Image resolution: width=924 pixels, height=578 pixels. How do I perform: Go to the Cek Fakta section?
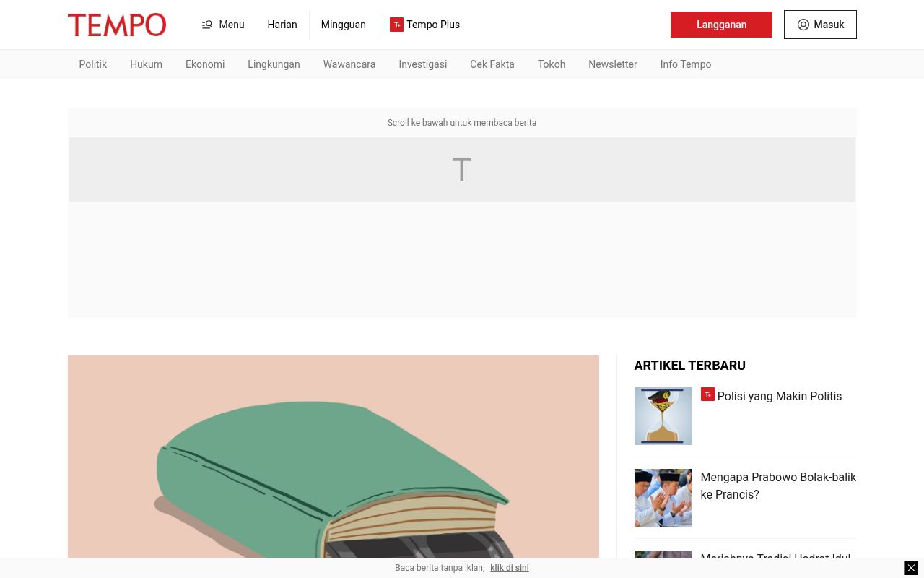point(492,64)
